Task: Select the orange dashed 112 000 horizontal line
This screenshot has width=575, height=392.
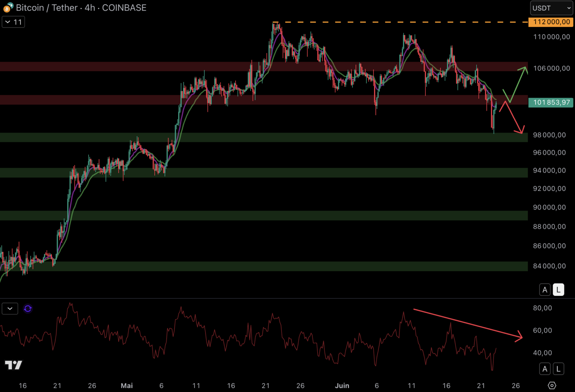Action: coord(400,22)
